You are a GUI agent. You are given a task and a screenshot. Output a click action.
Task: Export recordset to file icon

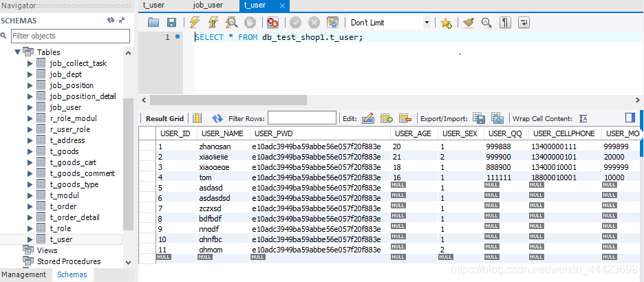click(x=478, y=118)
